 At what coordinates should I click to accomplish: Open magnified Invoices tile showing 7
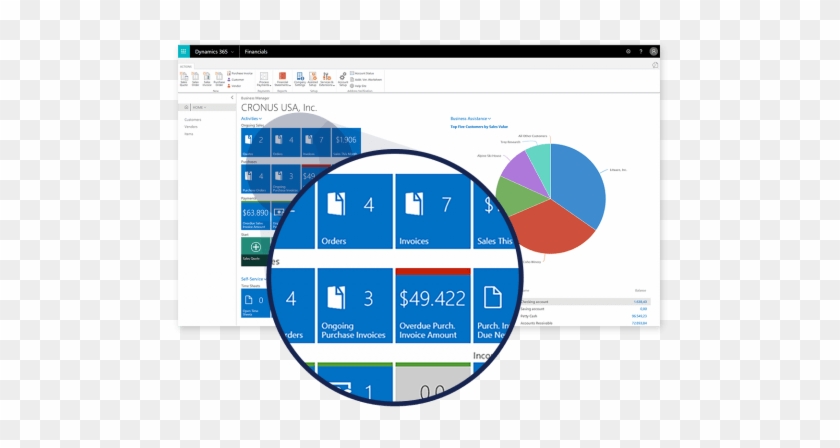pyautogui.click(x=433, y=211)
